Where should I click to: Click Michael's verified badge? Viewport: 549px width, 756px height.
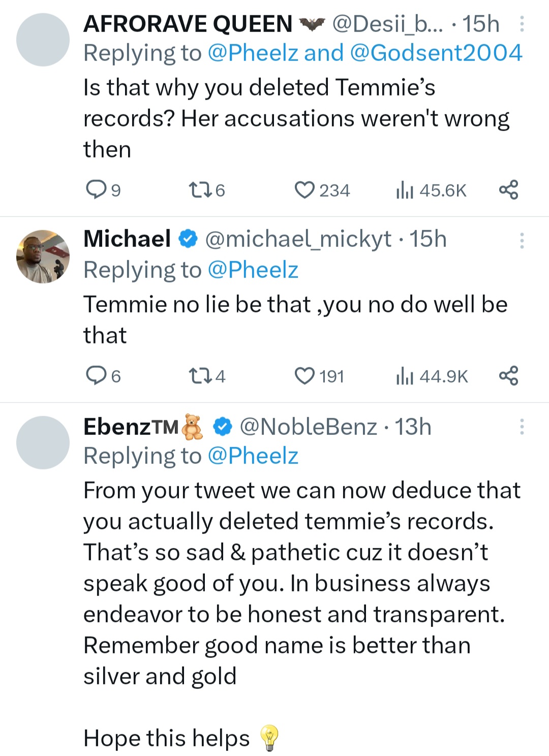point(188,239)
